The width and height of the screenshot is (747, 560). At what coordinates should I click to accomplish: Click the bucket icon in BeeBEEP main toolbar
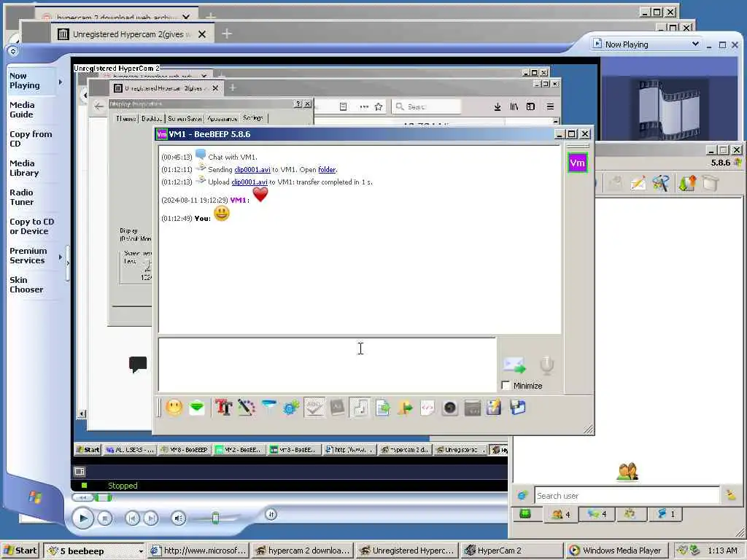(x=710, y=183)
